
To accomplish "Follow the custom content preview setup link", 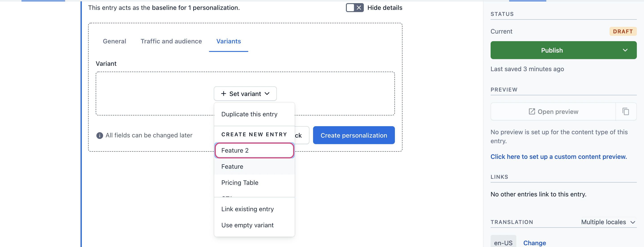I will pos(559,157).
